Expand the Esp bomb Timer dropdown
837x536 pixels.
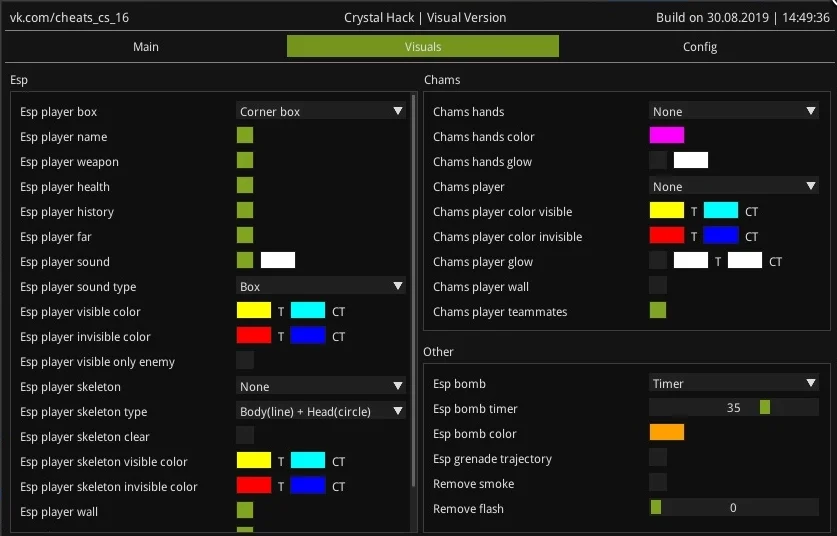(x=734, y=384)
